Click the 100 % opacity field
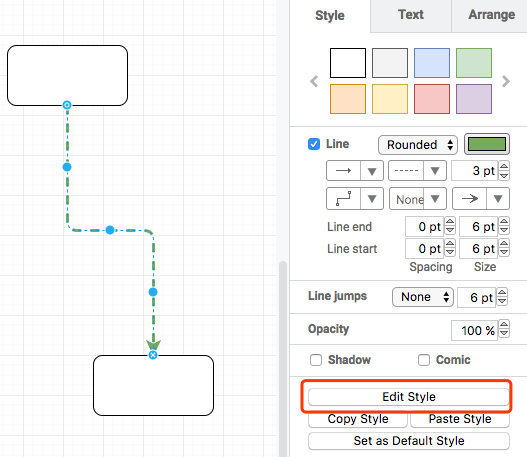This screenshot has height=457, width=527. pyautogui.click(x=474, y=330)
